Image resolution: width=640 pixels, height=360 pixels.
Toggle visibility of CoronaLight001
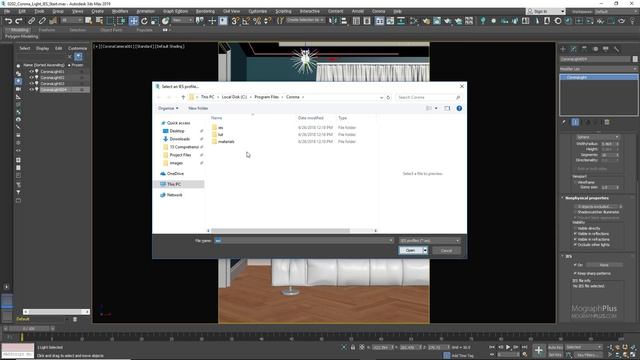click(x=31, y=71)
